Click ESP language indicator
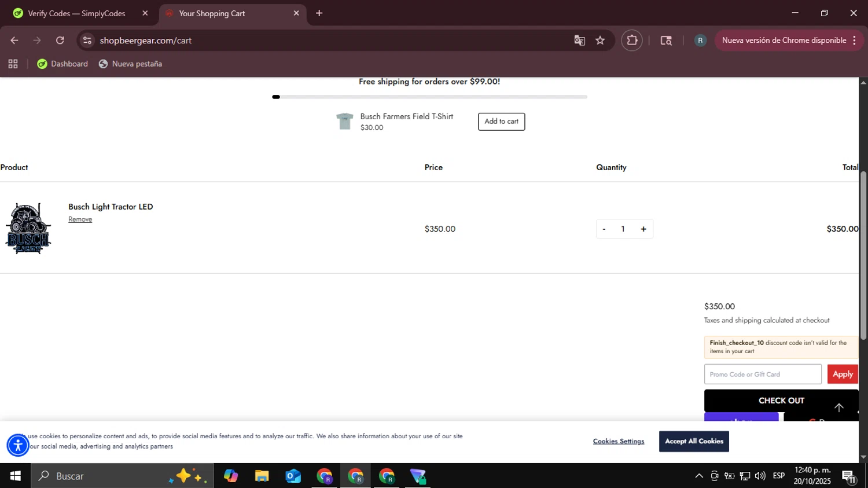The image size is (868, 488). click(779, 476)
